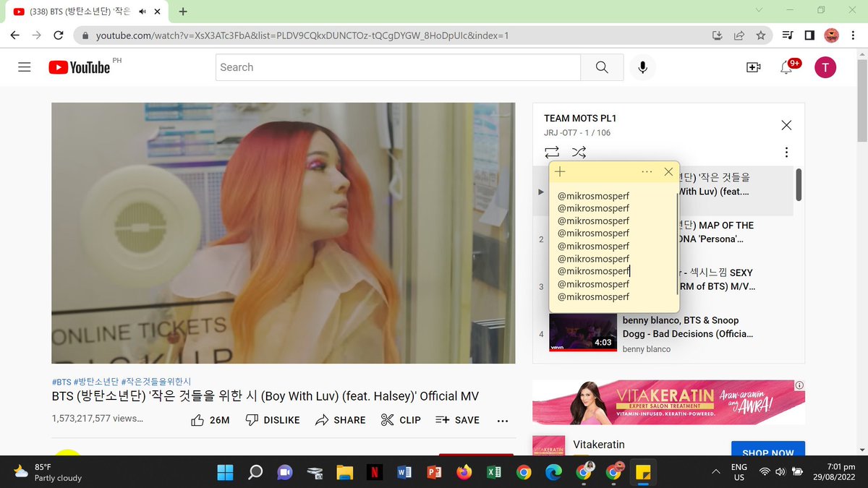Screen dimensions: 868x488
Task: Reload the page
Action: click(x=59, y=35)
